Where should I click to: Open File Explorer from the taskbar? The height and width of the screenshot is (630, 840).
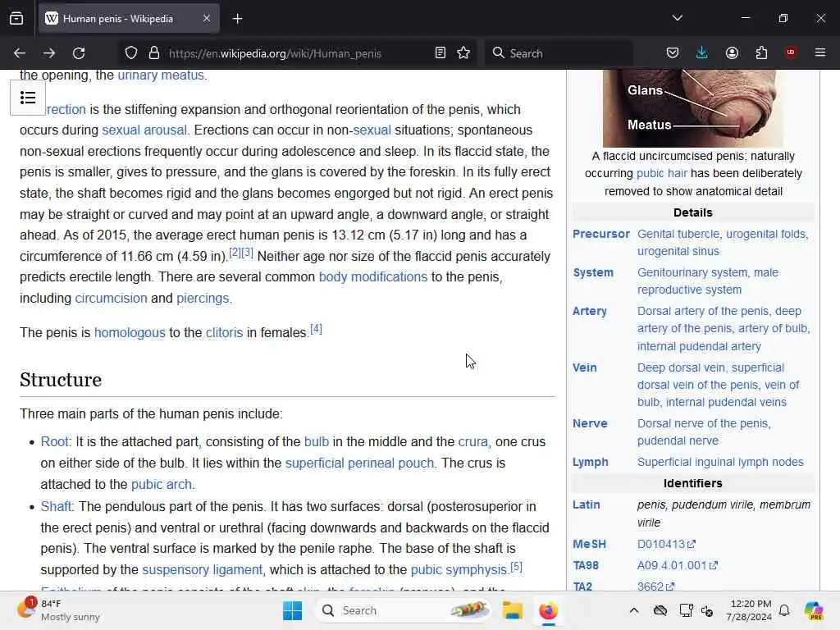click(x=512, y=610)
